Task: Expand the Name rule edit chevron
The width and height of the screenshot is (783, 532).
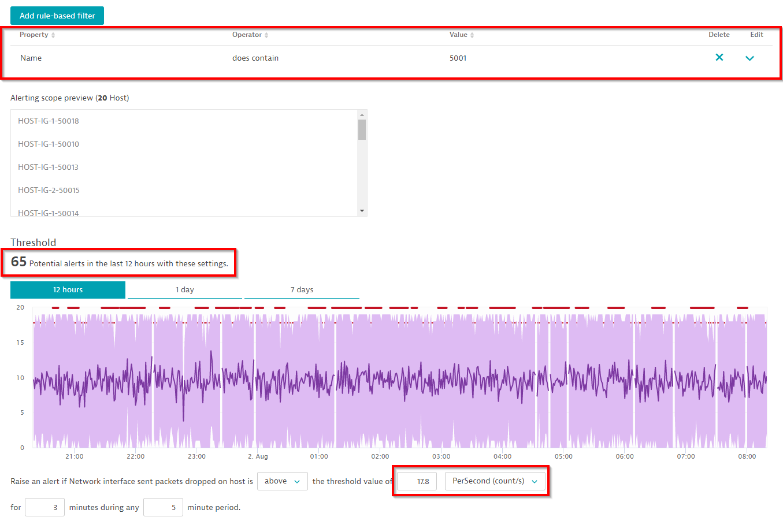Action: click(x=749, y=58)
